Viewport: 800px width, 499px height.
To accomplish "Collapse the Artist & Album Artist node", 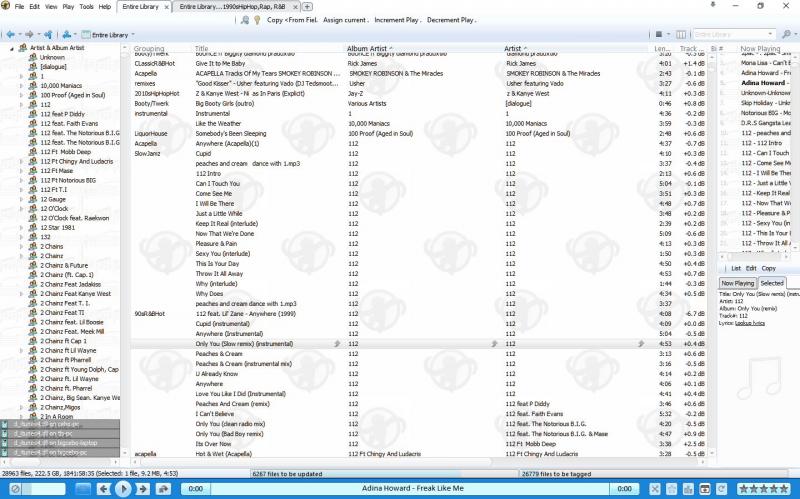I will coord(12,48).
